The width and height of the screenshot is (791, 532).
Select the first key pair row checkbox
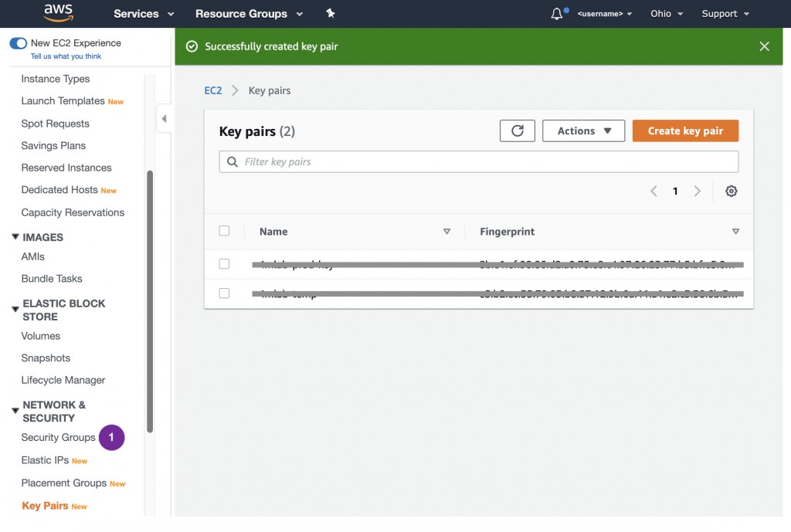point(224,264)
